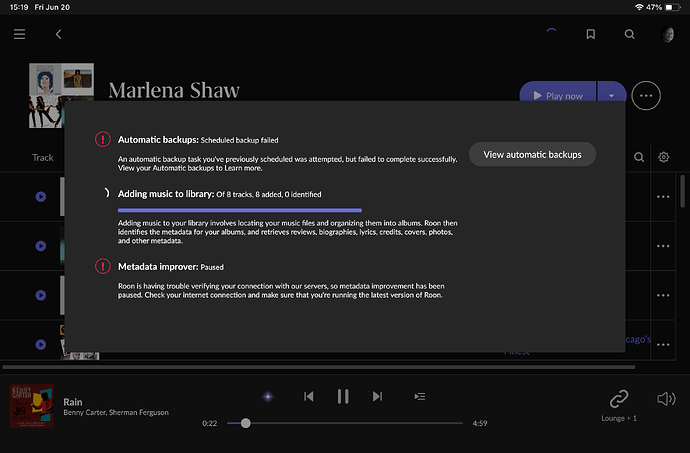Open more options for fourth track row

coord(663,345)
